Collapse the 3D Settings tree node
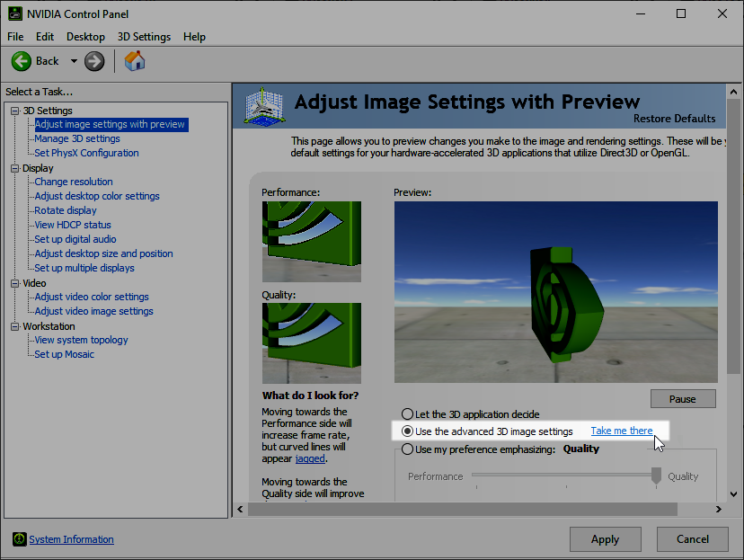 pyautogui.click(x=14, y=111)
